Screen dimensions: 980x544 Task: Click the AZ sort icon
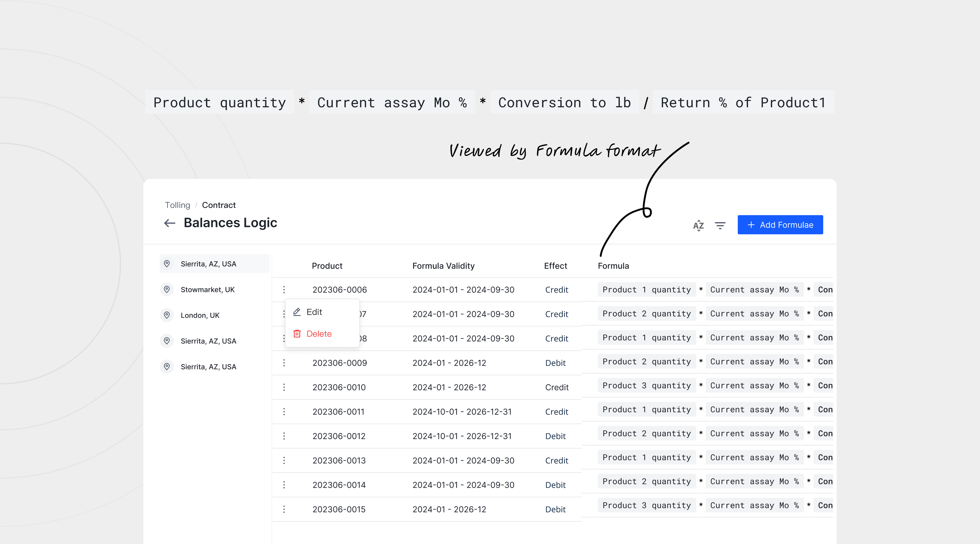pos(698,225)
